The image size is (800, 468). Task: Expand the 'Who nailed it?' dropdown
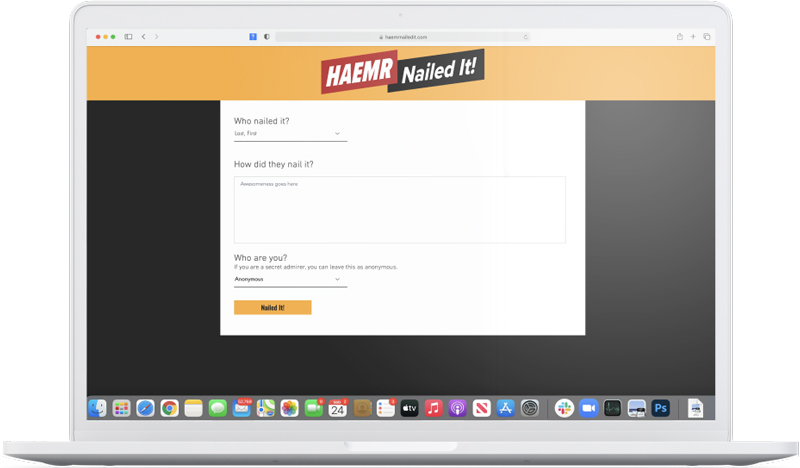point(290,134)
